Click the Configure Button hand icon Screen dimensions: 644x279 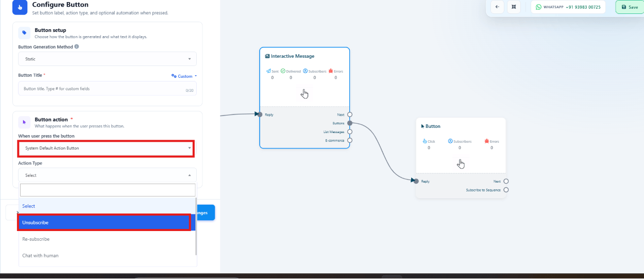coord(20,7)
